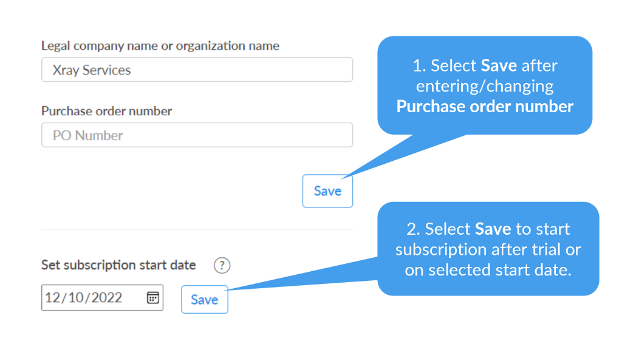The height and width of the screenshot is (364, 622).
Task: Click the blue callout numbered 2
Action: 488,249
